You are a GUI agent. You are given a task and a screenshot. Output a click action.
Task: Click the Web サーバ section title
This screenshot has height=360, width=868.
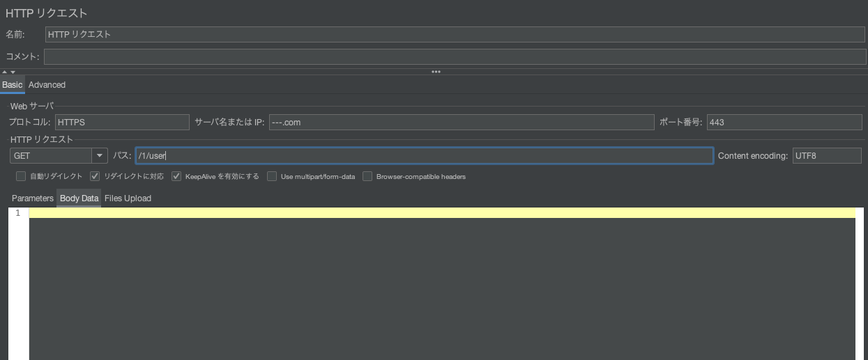(x=32, y=106)
